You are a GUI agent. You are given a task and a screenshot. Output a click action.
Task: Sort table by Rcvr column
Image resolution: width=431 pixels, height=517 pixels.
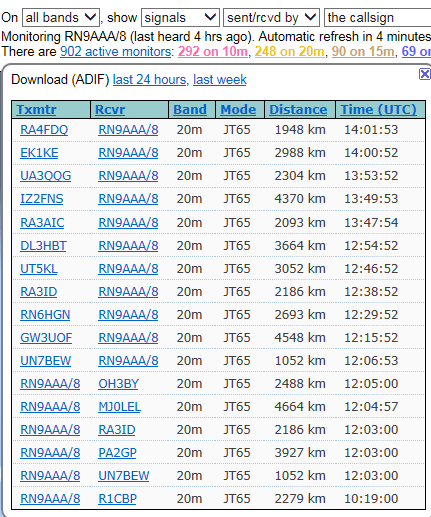110,110
